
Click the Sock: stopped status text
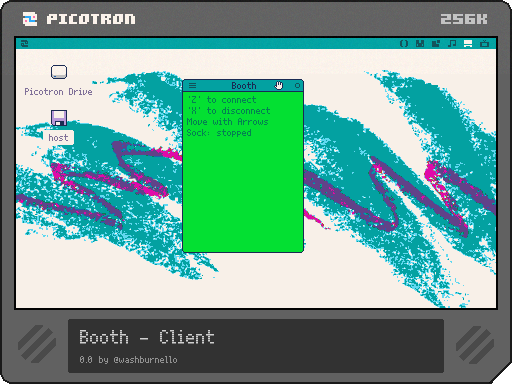(219, 133)
